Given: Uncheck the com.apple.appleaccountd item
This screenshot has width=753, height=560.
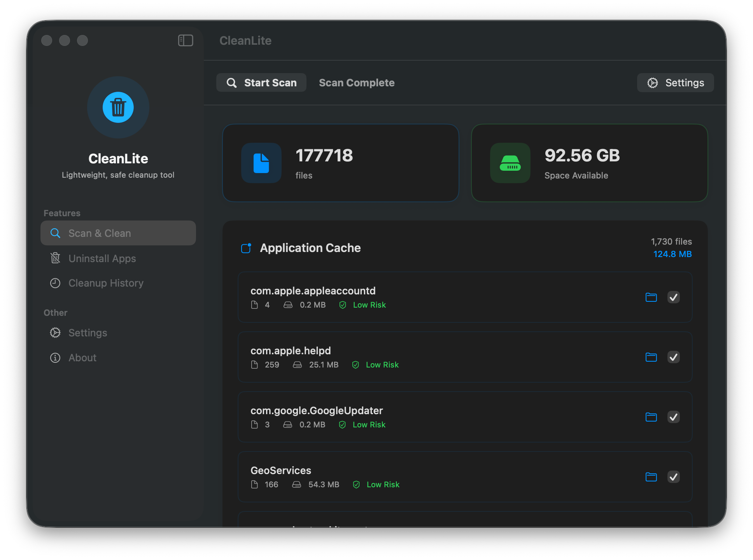Looking at the screenshot, I should (674, 297).
